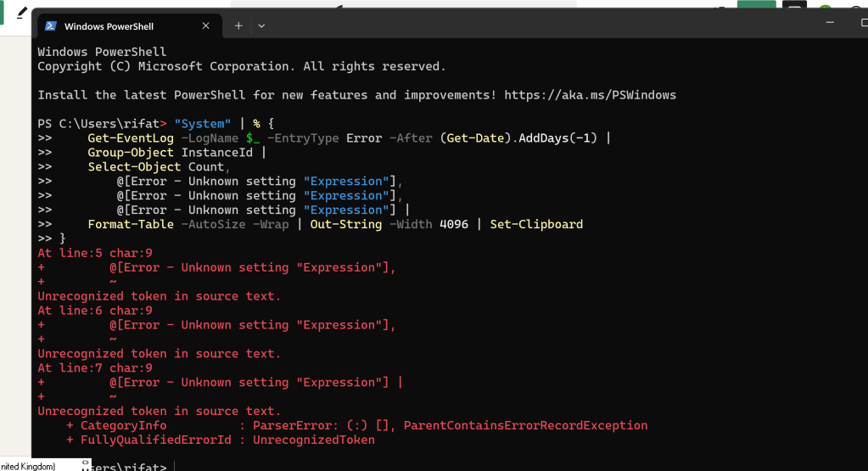The height and width of the screenshot is (471, 868).
Task: Click the Group-Object cmdlet text
Action: 131,152
